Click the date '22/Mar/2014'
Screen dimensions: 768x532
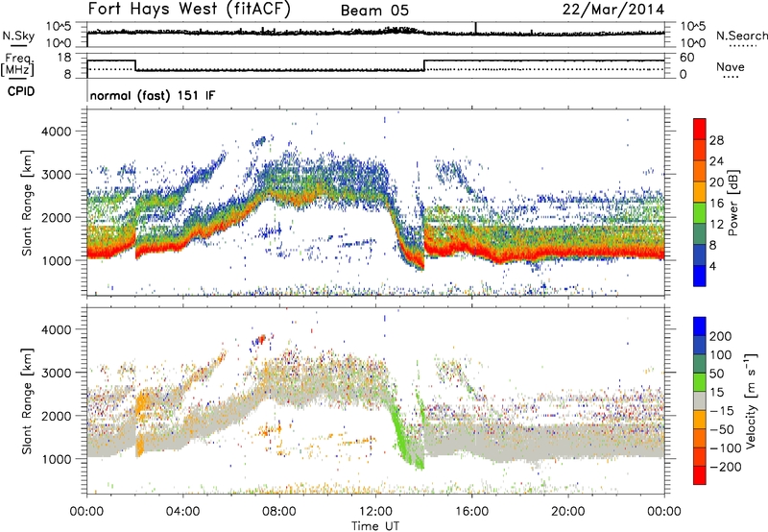(613, 10)
